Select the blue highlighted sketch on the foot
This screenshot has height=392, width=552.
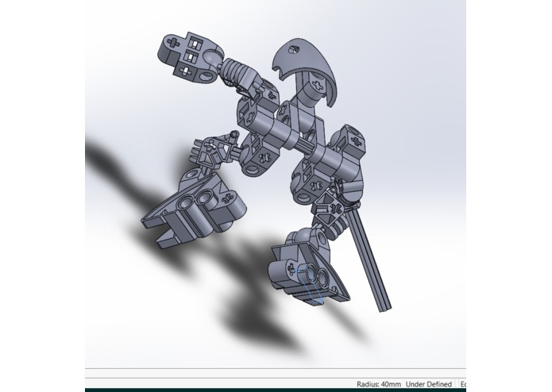point(310,286)
